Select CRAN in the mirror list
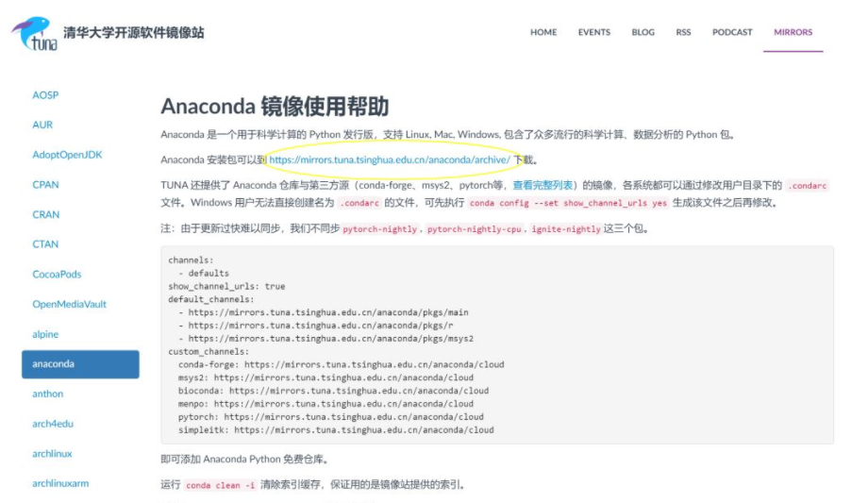868x503 pixels. (45, 214)
